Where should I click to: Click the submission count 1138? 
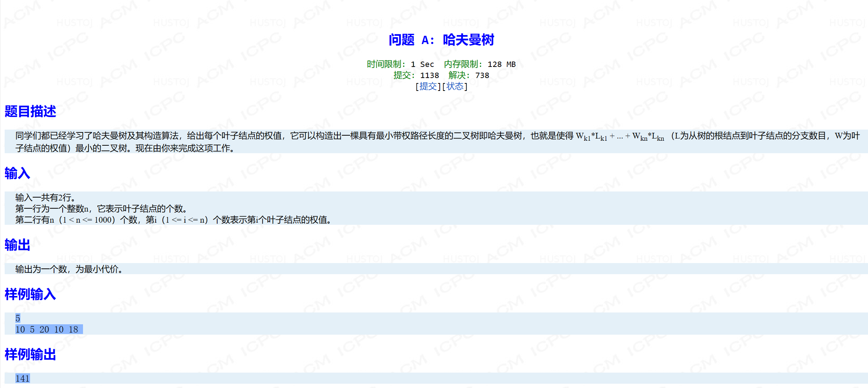(x=429, y=76)
